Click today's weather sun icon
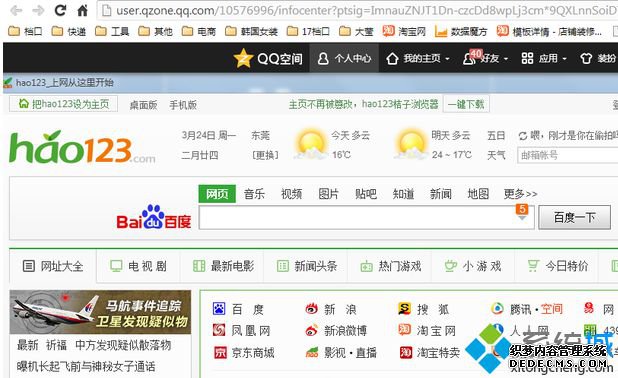 (311, 144)
